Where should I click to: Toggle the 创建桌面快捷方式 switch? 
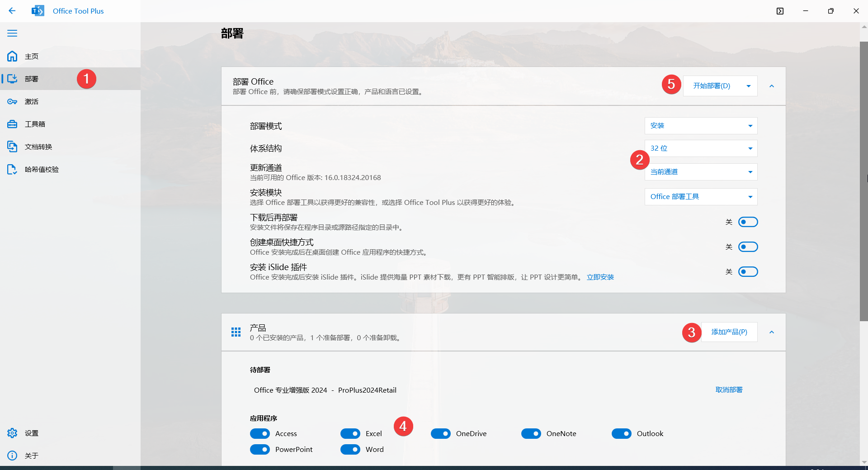point(748,247)
